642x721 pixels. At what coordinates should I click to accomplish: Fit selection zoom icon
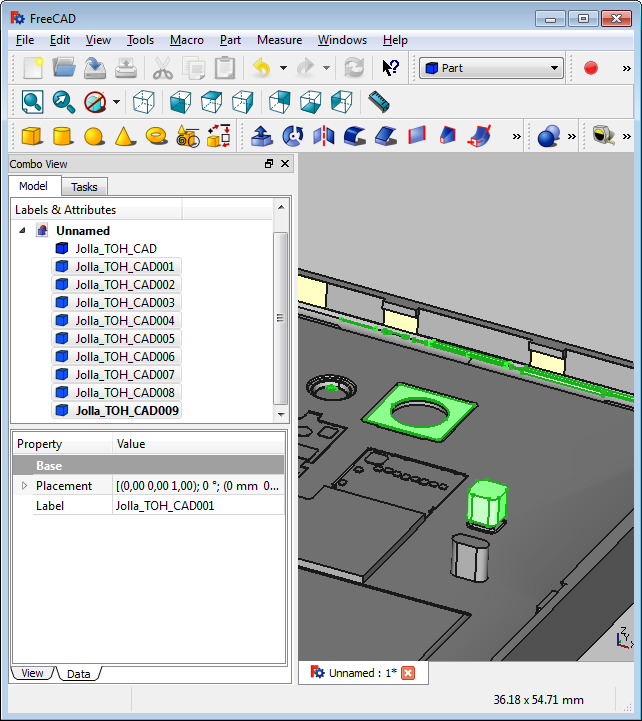64,102
